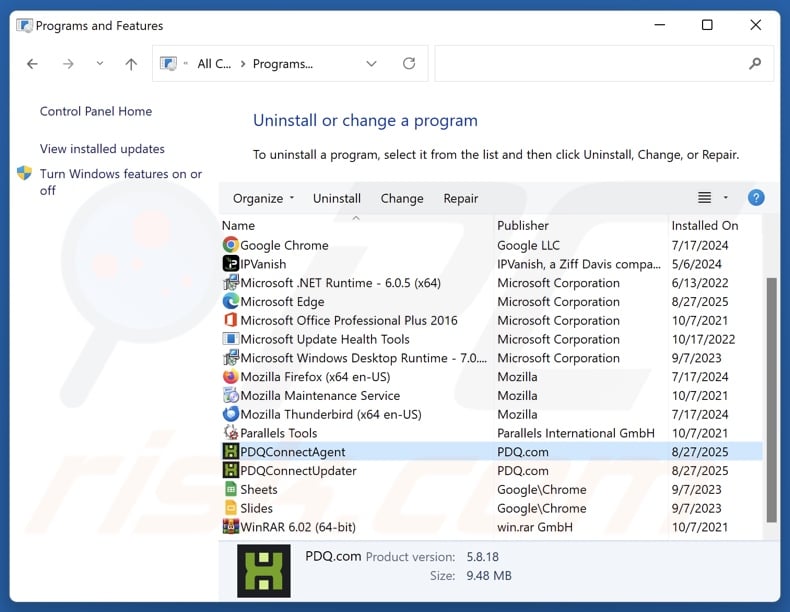This screenshot has width=790, height=612.
Task: Click the Mozilla Firefox program icon
Action: [230, 376]
